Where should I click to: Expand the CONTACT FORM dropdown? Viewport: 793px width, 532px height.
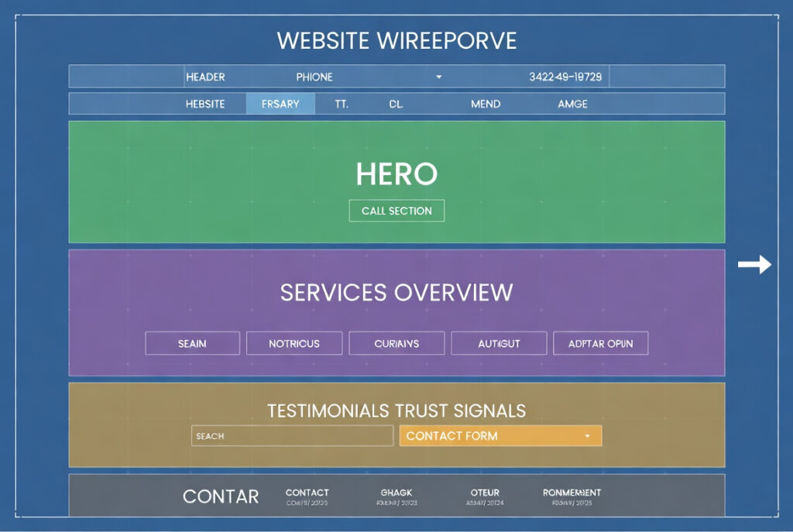click(500, 436)
